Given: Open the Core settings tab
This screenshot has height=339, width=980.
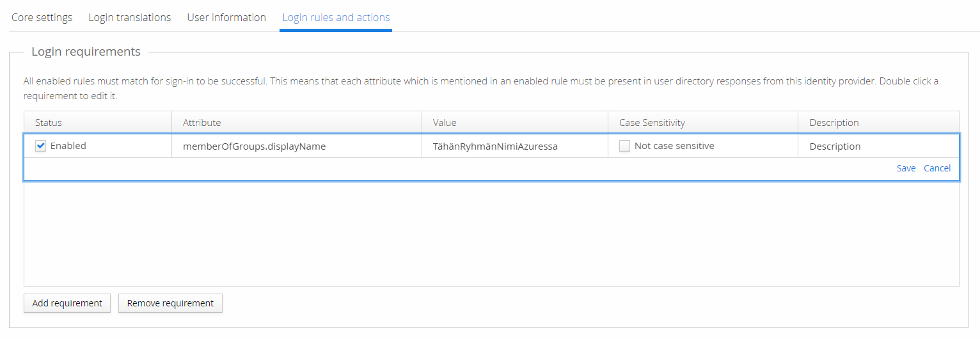Looking at the screenshot, I should (x=42, y=17).
